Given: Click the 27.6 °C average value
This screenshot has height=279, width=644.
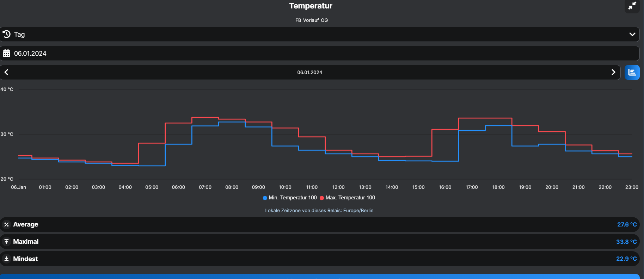Looking at the screenshot, I should [627, 224].
